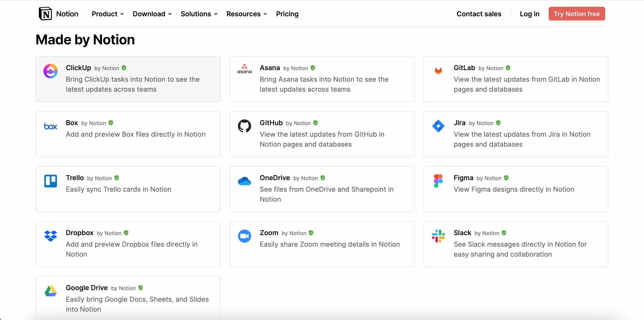Click the Slack logo icon
Screen dimensions: 644x320
438,236
